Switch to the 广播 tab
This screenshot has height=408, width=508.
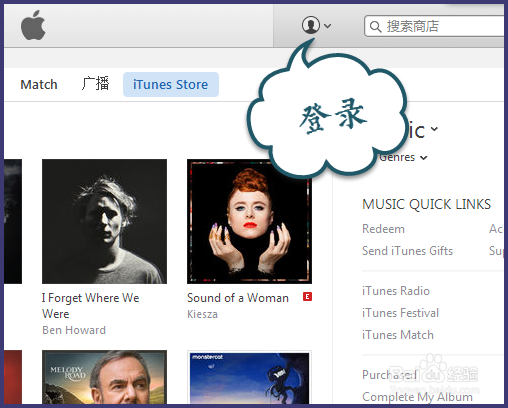[95, 84]
